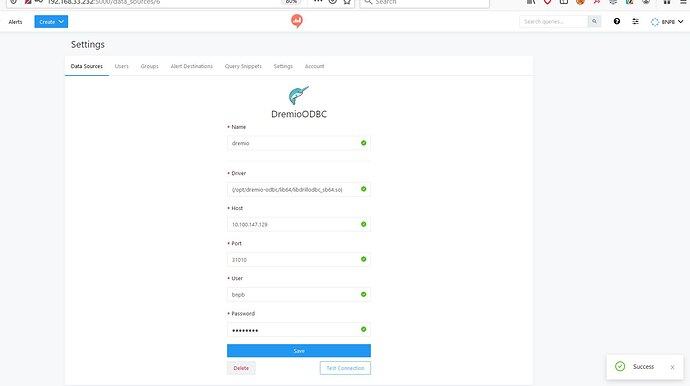The width and height of the screenshot is (690, 386).
Task: Focus the User input with bnpb
Action: point(299,294)
